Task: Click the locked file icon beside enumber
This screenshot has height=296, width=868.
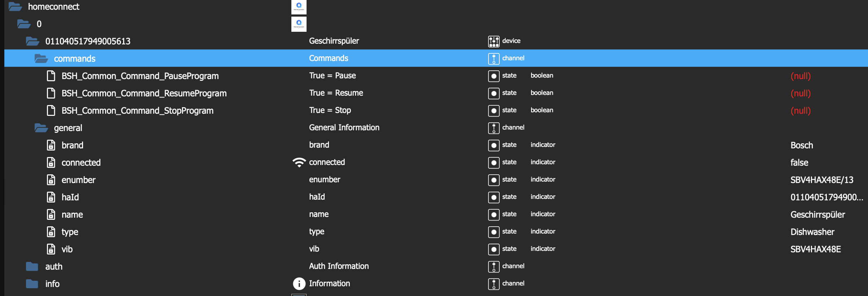Action: pos(51,180)
